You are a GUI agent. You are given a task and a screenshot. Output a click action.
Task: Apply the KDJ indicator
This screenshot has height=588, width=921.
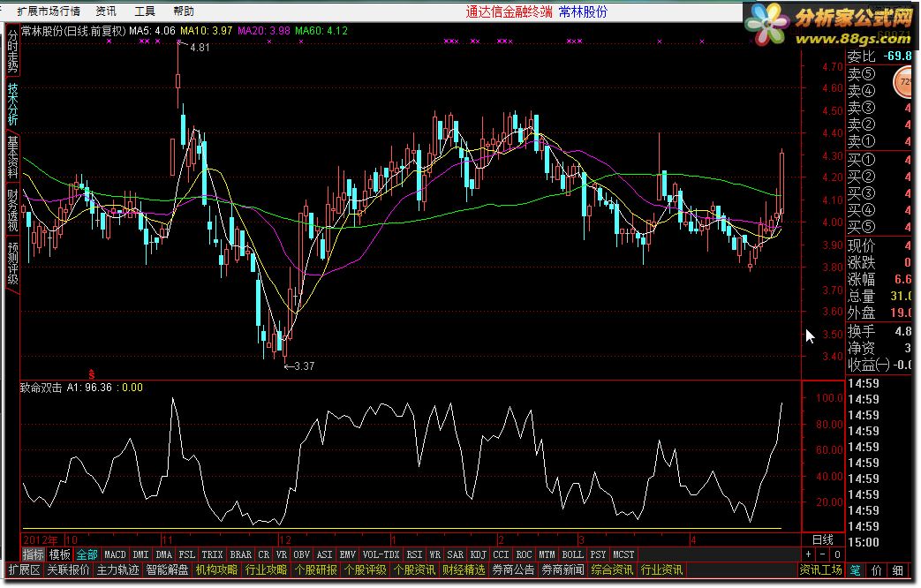(x=478, y=554)
